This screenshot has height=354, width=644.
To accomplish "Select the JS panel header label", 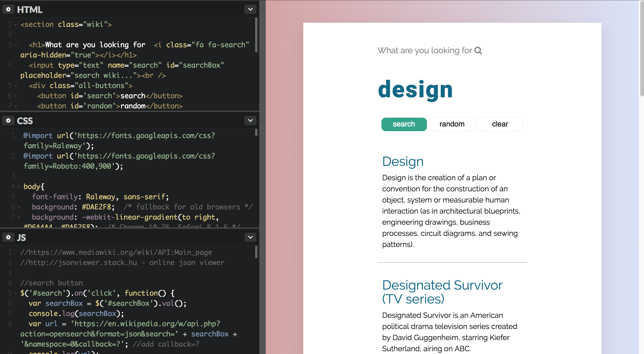I will point(21,237).
